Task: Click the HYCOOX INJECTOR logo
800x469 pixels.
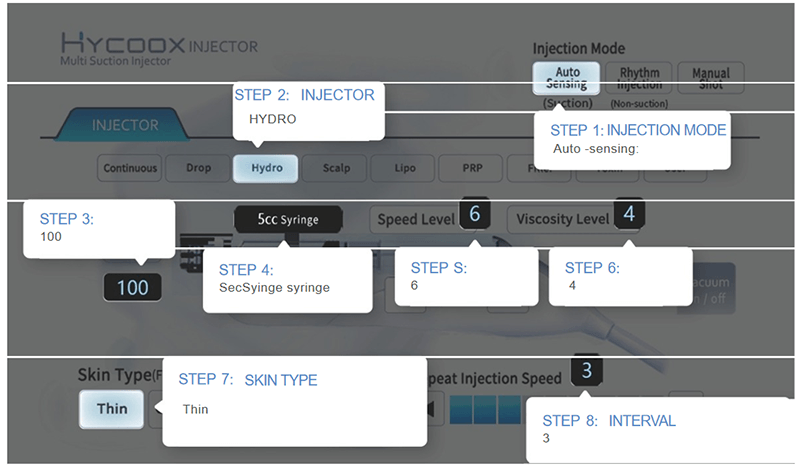Action: coord(160,44)
